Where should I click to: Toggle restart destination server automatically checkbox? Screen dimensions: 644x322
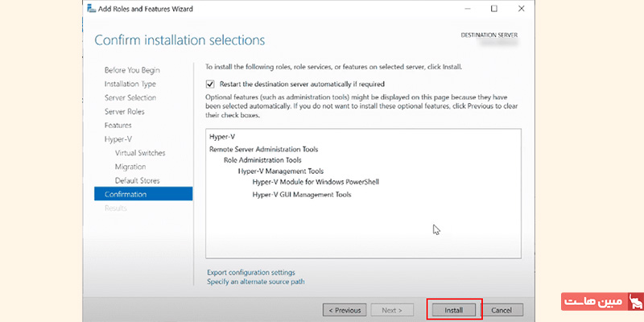coord(210,85)
